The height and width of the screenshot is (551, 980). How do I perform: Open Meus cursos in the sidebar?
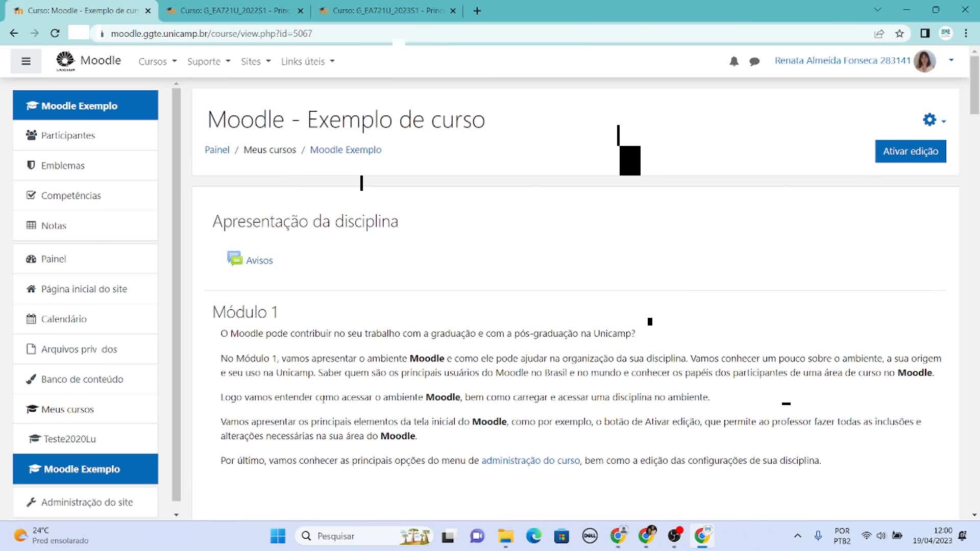point(85,409)
